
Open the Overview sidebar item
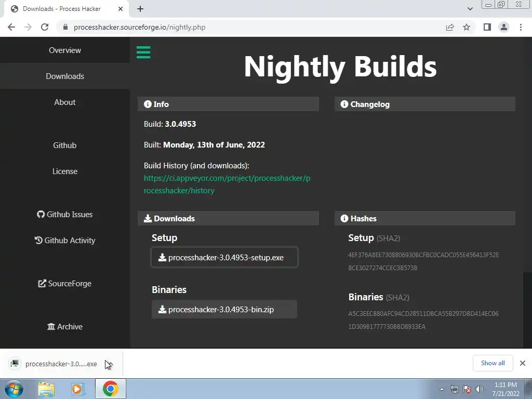tap(65, 50)
